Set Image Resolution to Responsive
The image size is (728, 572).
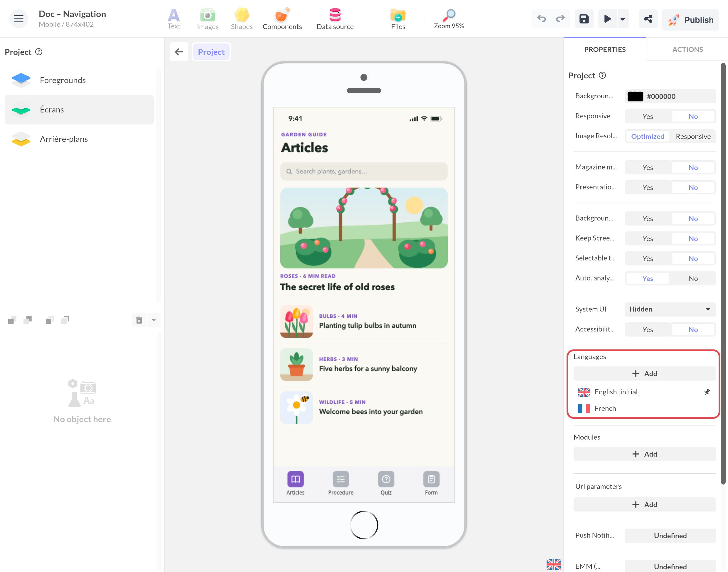tap(693, 136)
